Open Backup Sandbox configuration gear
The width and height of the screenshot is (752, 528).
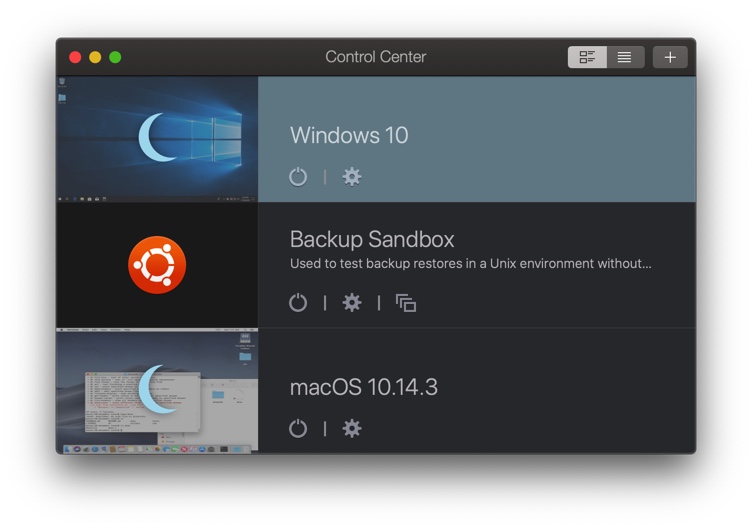click(x=352, y=303)
